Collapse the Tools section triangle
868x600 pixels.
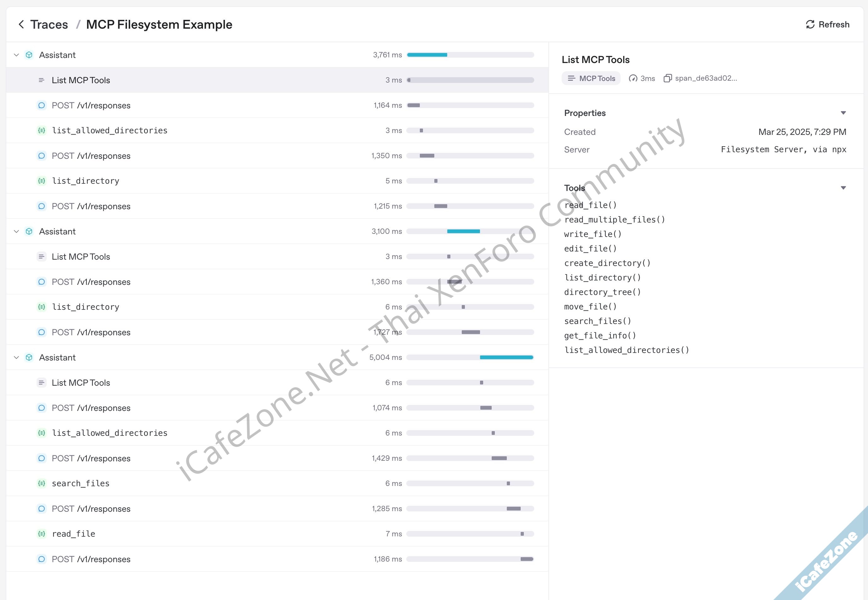click(x=843, y=187)
